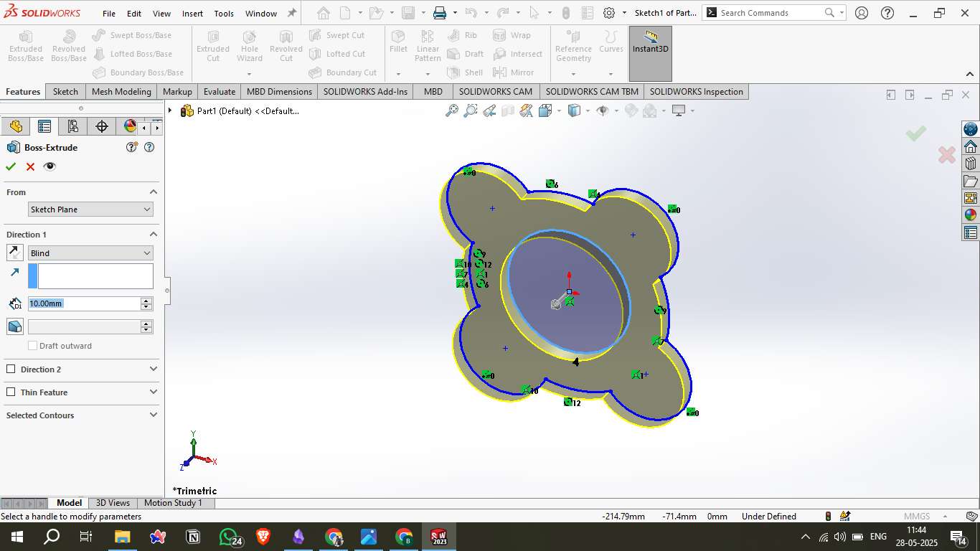The height and width of the screenshot is (551, 980).
Task: Increase depth with the spinner up arrow
Action: (147, 301)
